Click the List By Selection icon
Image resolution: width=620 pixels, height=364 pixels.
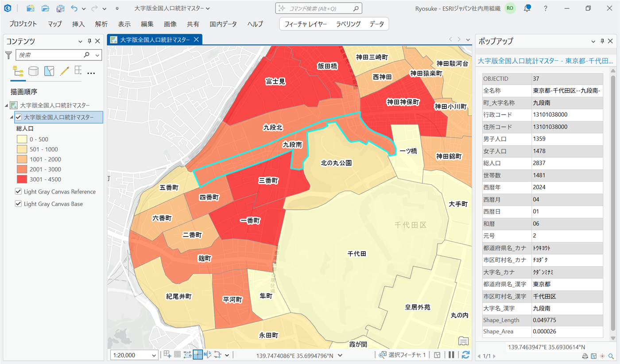[49, 71]
